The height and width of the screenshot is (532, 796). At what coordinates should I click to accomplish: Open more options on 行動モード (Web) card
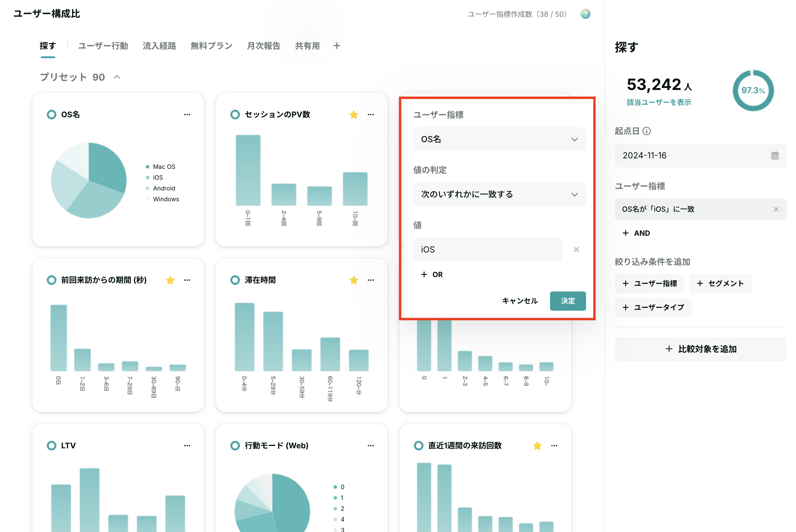pyautogui.click(x=370, y=446)
